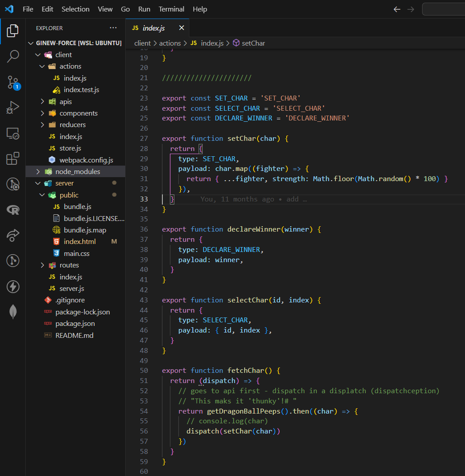
Task: Open the Terminal menu
Action: pyautogui.click(x=171, y=9)
